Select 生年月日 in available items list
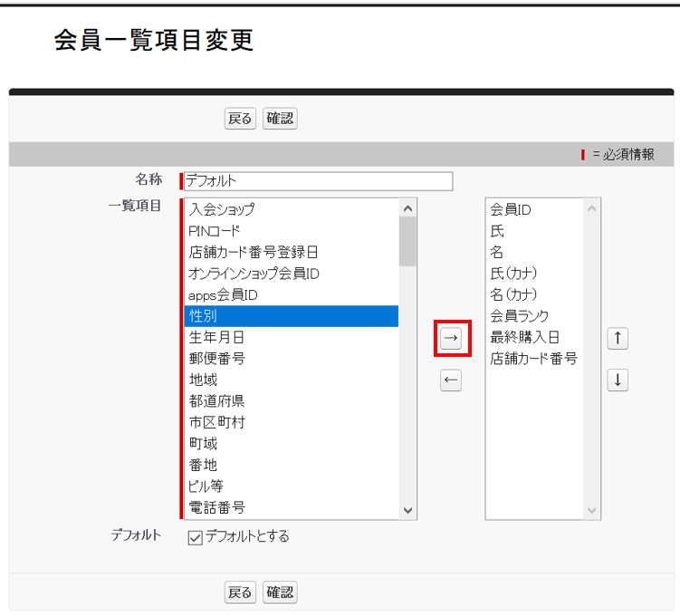The height and width of the screenshot is (616, 680). pyautogui.click(x=217, y=337)
